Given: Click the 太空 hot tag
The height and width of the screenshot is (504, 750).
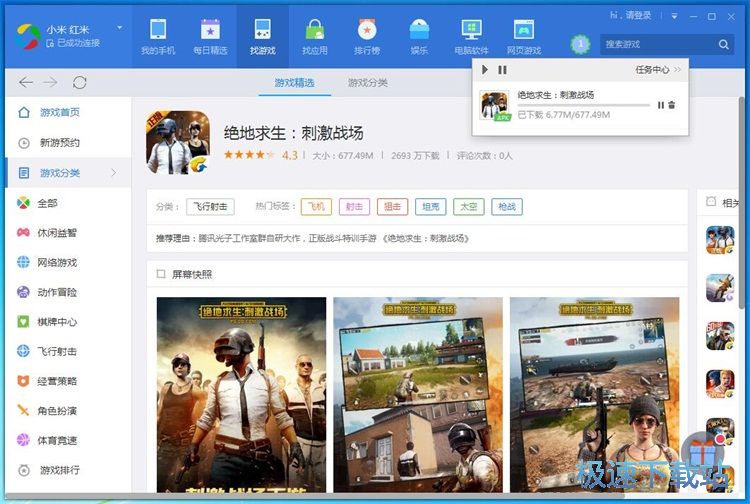Looking at the screenshot, I should (x=469, y=207).
